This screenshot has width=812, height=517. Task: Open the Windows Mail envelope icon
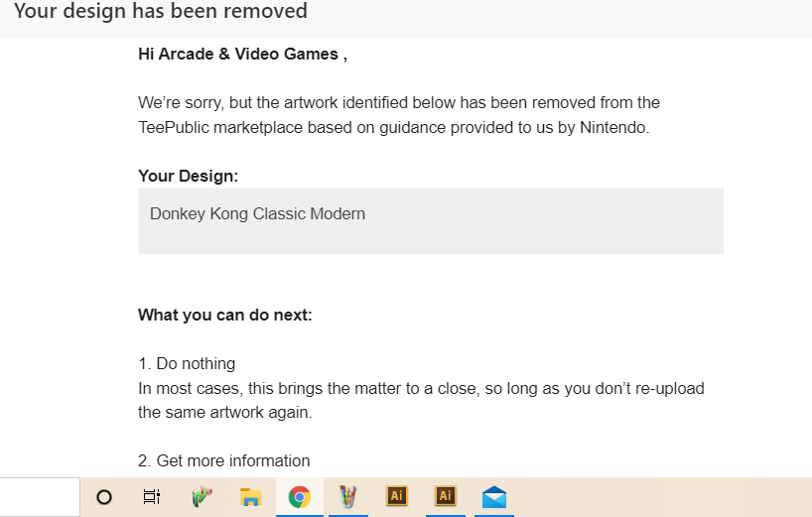point(493,497)
